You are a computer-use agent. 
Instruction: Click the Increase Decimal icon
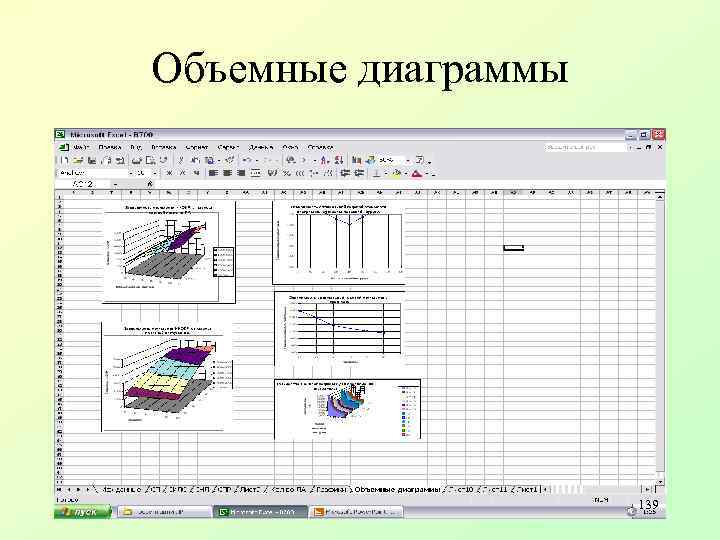pos(314,173)
